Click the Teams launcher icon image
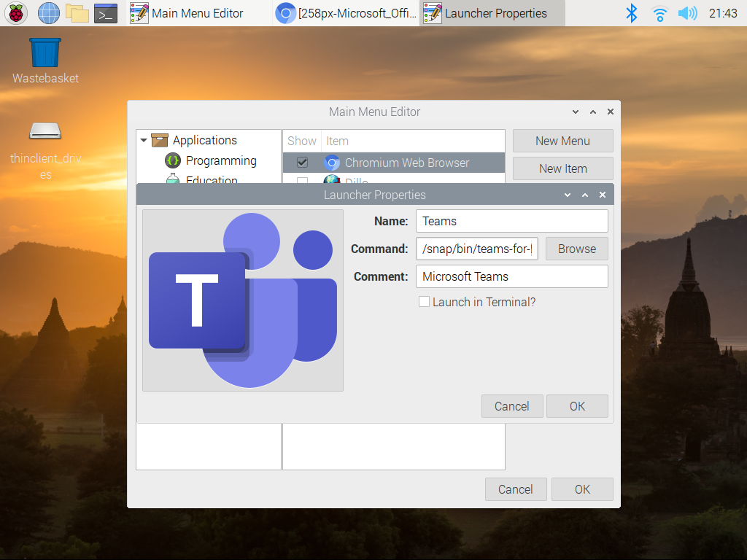 point(243,300)
